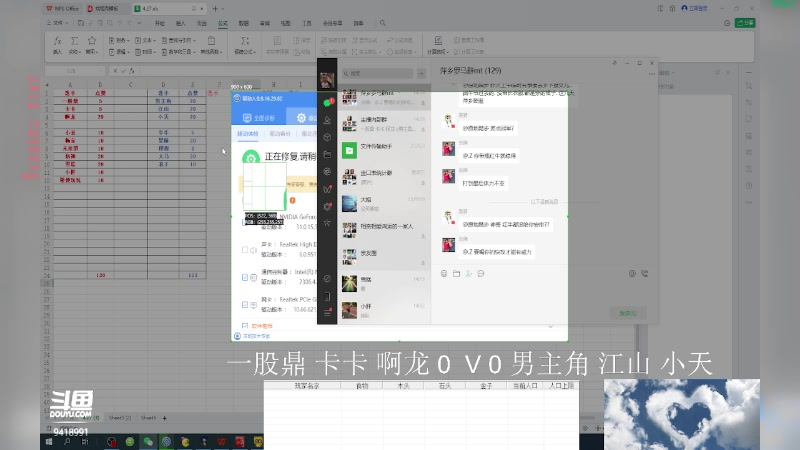Expand the 便捷公式 dropdown
This screenshot has height=450, width=800.
click(x=245, y=52)
